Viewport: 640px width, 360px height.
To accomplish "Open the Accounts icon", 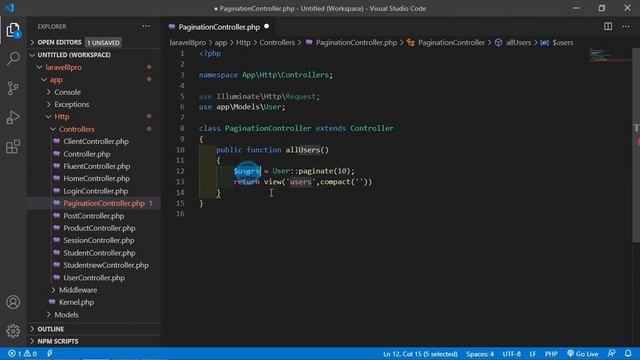I will pyautogui.click(x=13, y=302).
